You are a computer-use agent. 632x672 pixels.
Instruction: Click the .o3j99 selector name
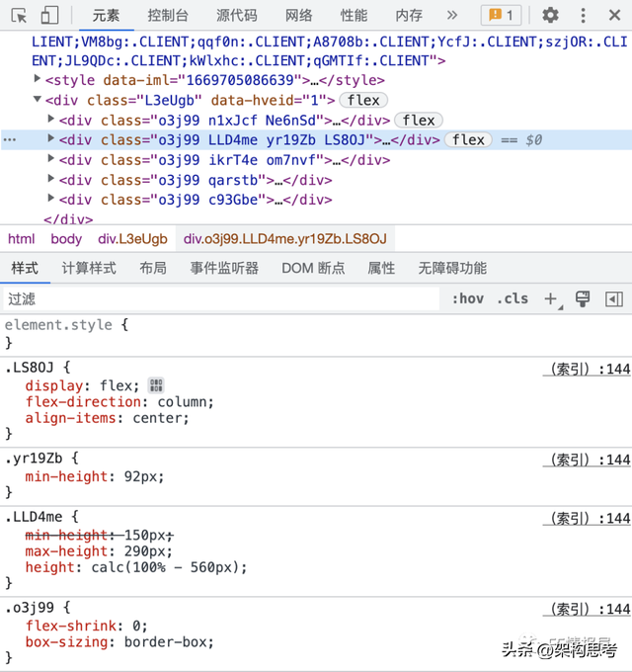tap(30, 608)
